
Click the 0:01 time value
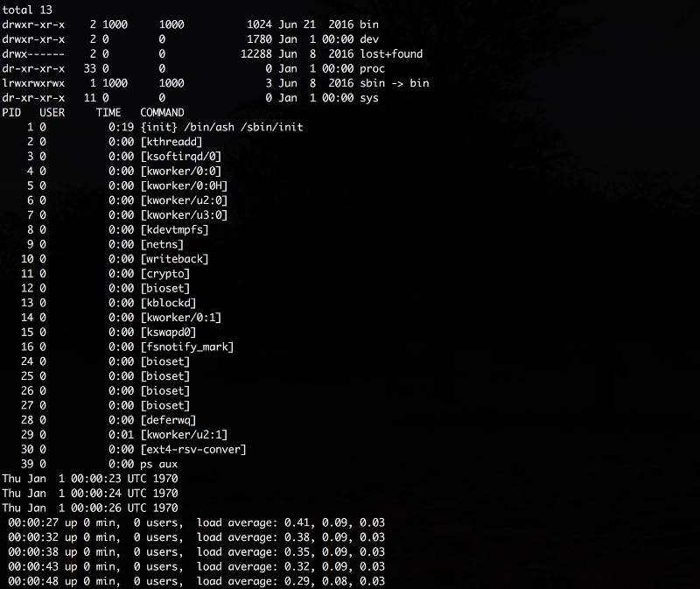click(121, 435)
